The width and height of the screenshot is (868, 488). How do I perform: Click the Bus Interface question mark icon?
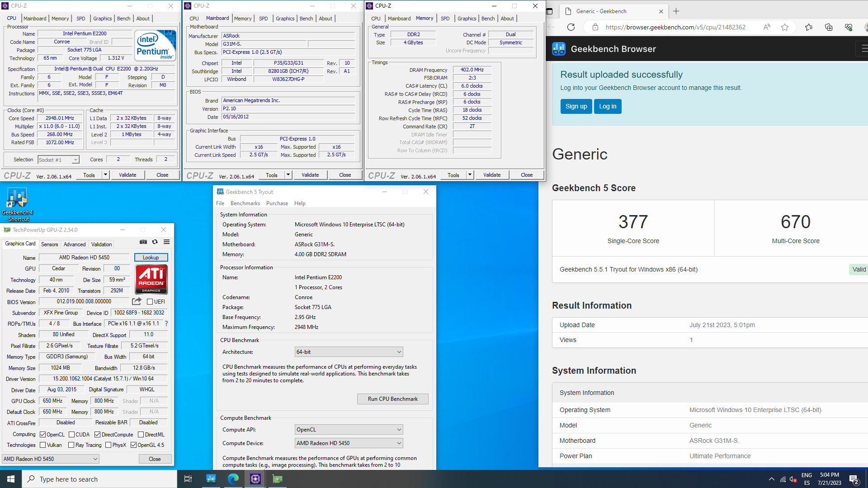coord(166,324)
